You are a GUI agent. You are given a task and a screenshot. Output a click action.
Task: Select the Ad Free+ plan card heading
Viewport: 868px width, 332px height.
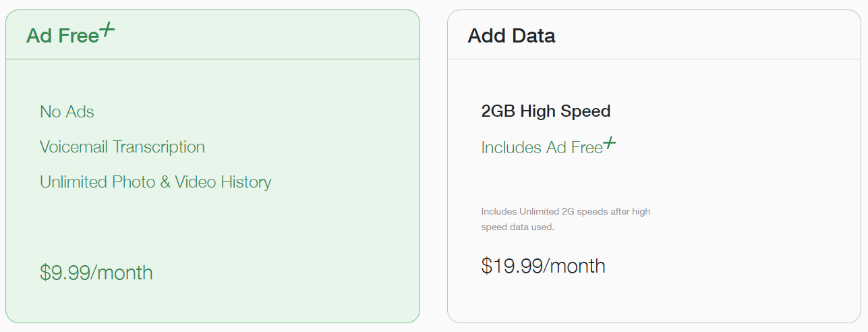point(70,34)
